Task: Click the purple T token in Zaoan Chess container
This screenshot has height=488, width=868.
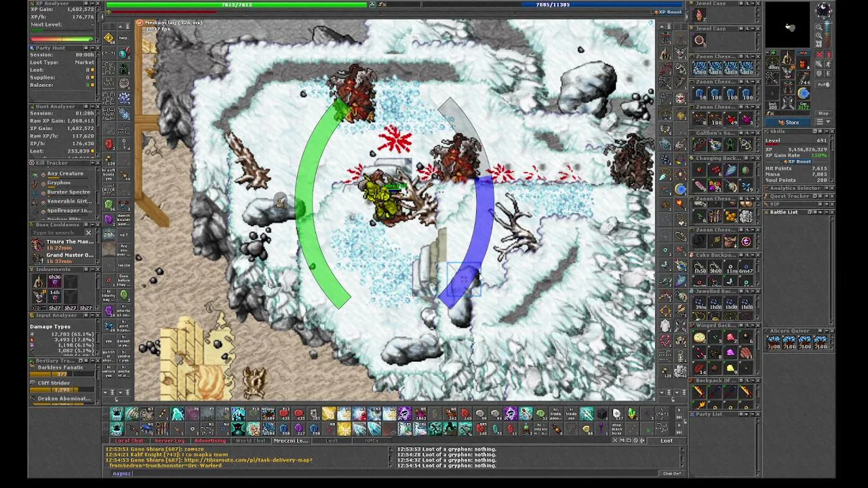Action: (746, 241)
